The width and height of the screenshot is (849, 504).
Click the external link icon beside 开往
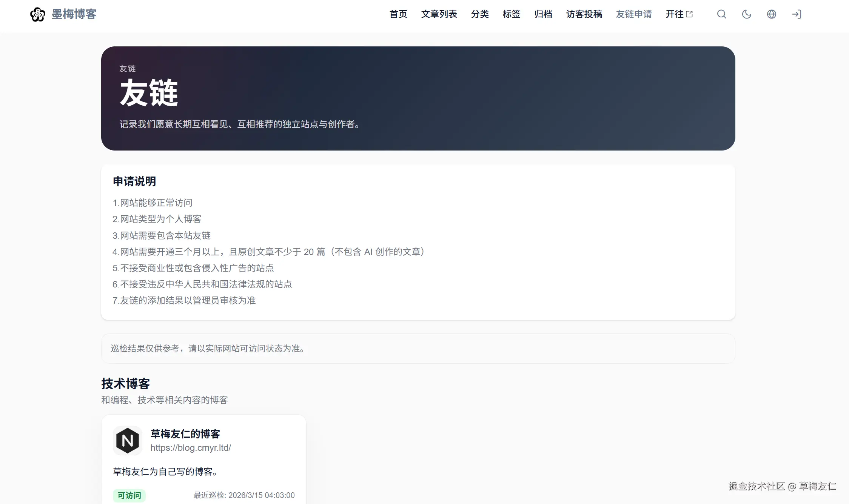click(689, 14)
